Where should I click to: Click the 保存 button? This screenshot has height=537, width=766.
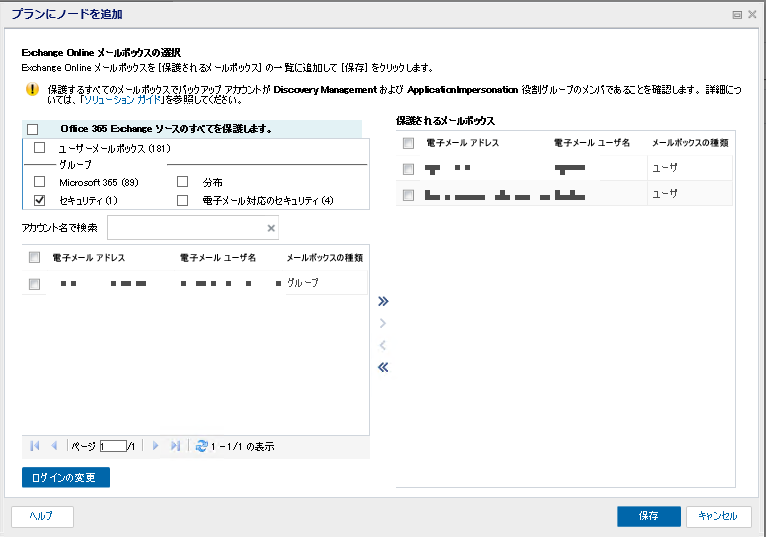coord(649,516)
